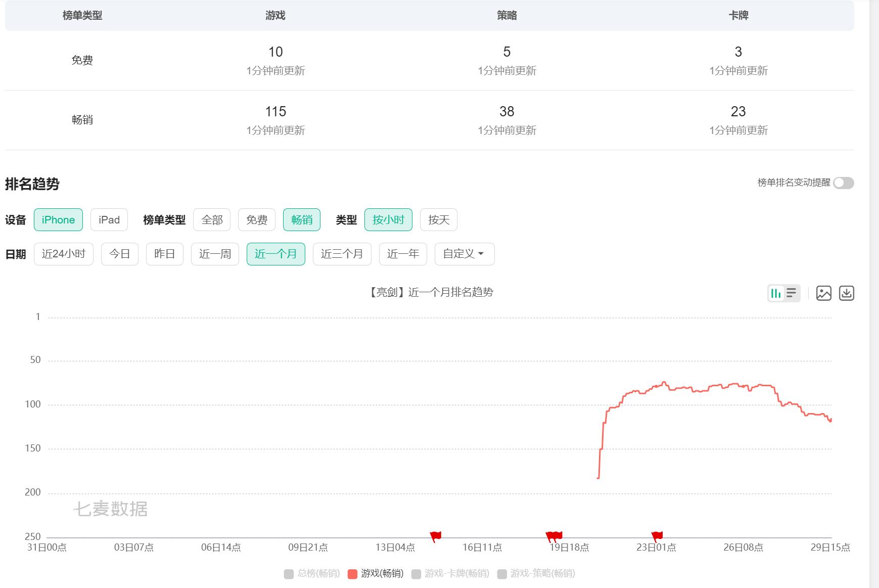The width and height of the screenshot is (879, 588).
Task: Choose 近一年 time range
Action: [x=402, y=254]
